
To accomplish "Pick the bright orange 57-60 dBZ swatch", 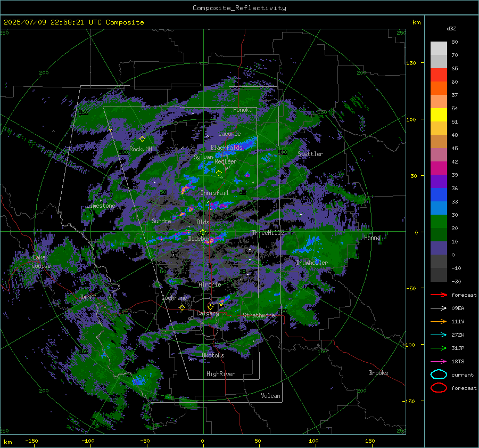I will coord(439,88).
